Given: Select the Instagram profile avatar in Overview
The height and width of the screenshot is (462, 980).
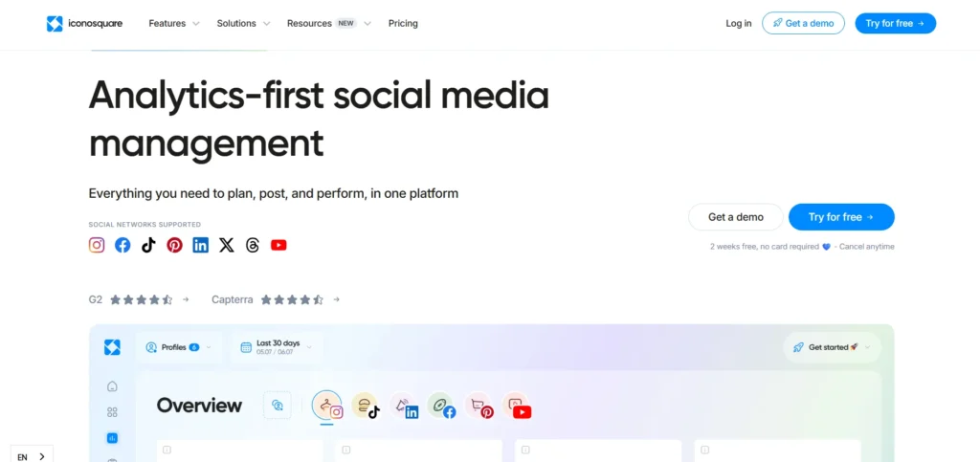Looking at the screenshot, I should [327, 406].
